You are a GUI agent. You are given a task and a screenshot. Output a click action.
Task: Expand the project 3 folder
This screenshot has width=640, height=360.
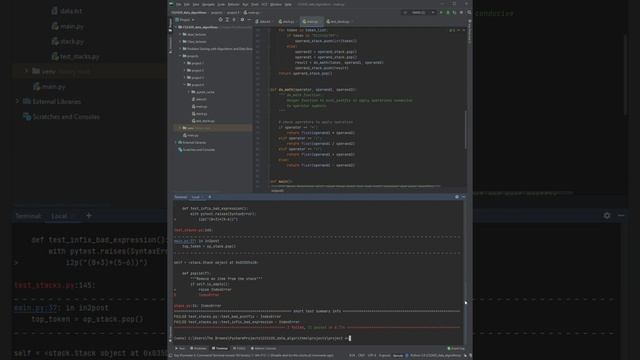tap(184, 78)
